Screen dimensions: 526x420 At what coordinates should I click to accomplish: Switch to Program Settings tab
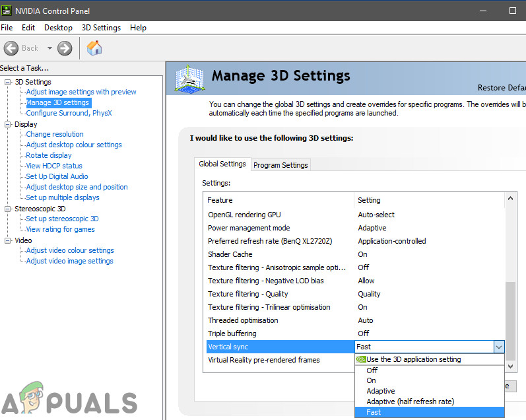point(280,165)
